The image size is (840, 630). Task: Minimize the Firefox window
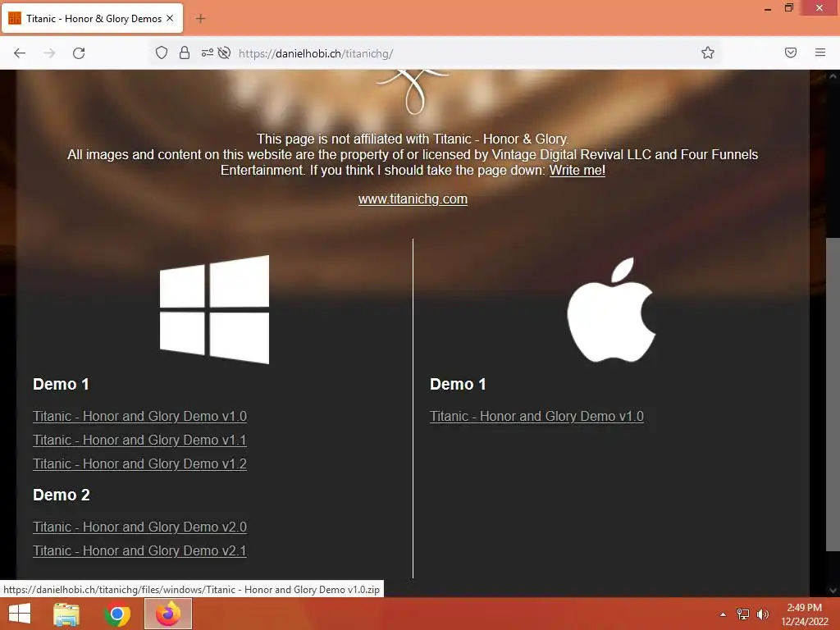[x=768, y=8]
